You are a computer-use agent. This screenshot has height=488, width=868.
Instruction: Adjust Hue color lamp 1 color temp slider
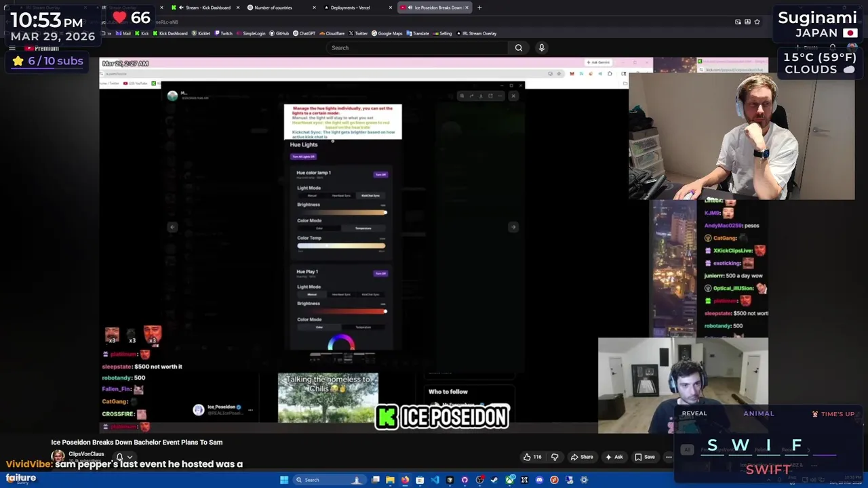click(x=342, y=245)
